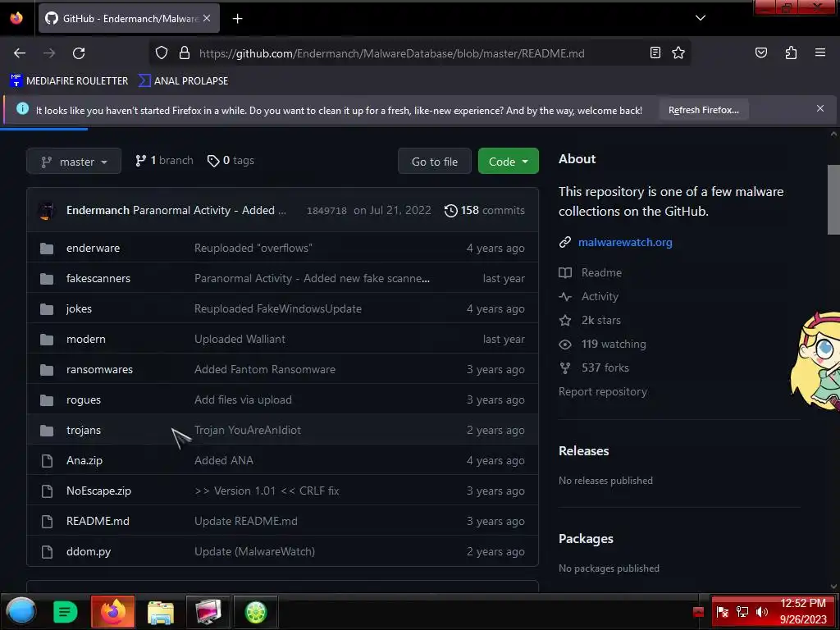Viewport: 840px width, 630px height.
Task: Open commit message Added Fantom Ransomware
Action: tap(265, 369)
